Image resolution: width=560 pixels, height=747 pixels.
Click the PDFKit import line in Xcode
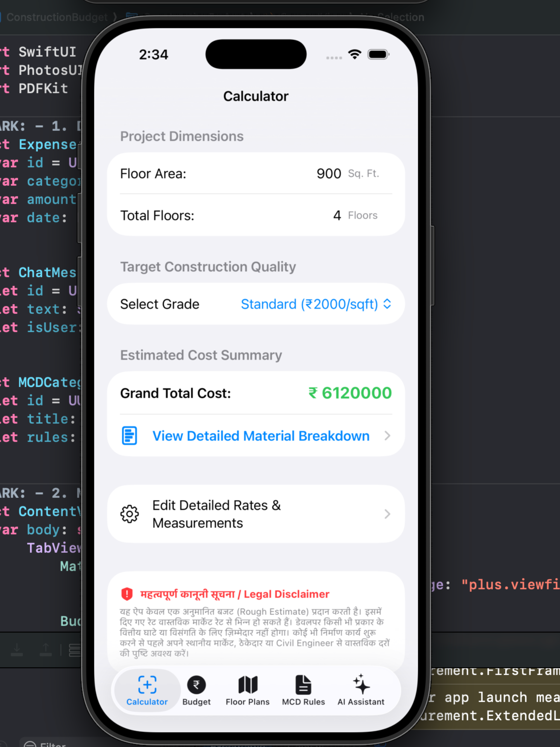click(34, 89)
